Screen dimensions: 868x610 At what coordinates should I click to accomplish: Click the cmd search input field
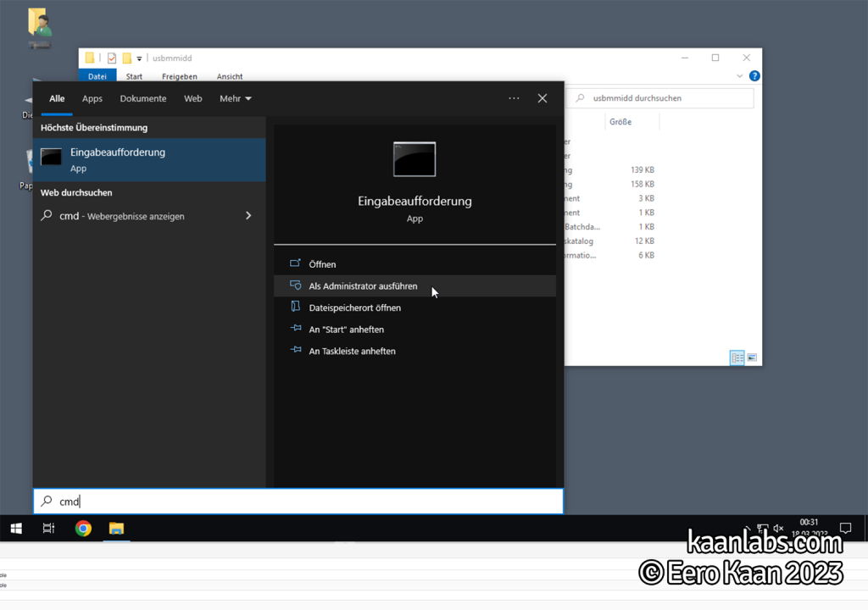click(298, 502)
